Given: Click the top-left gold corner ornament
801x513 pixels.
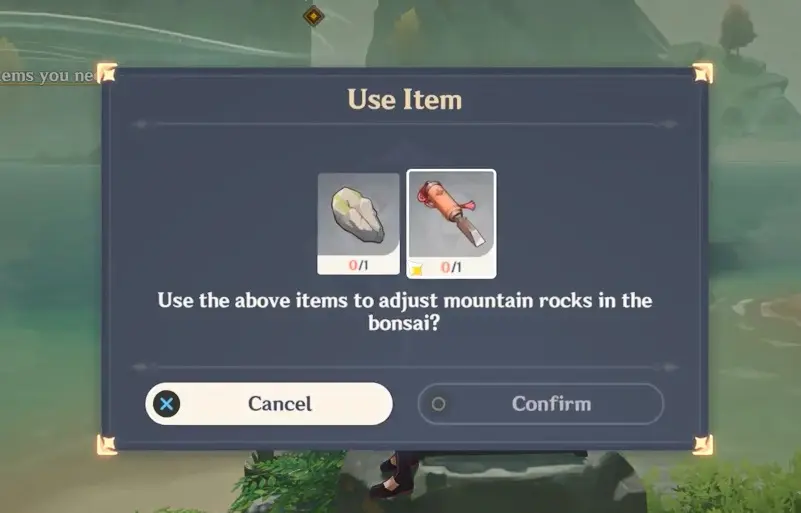Looking at the screenshot, I should coord(107,73).
